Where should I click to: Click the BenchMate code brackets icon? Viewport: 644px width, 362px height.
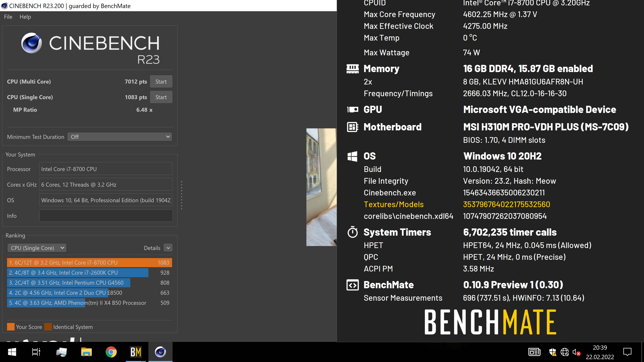353,285
